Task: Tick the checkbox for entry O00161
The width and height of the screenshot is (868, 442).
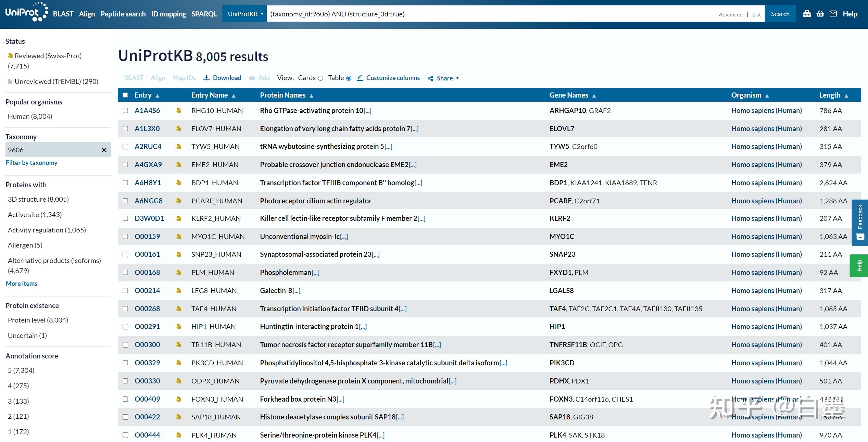Action: click(125, 254)
